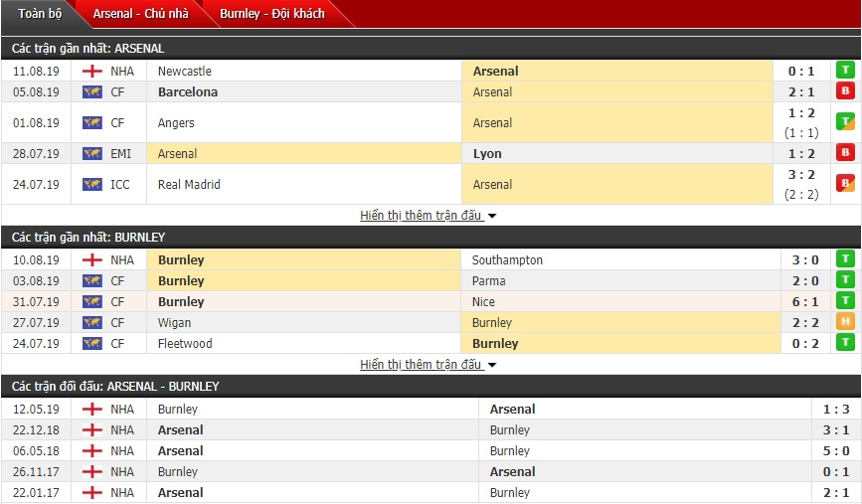Click the dropdown arrow under Arsenal matches

492,216
